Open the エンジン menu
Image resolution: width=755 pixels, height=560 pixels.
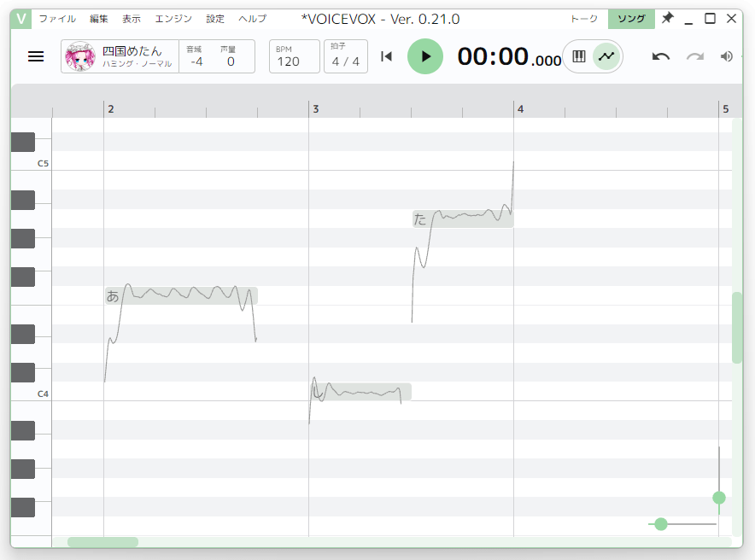(173, 19)
